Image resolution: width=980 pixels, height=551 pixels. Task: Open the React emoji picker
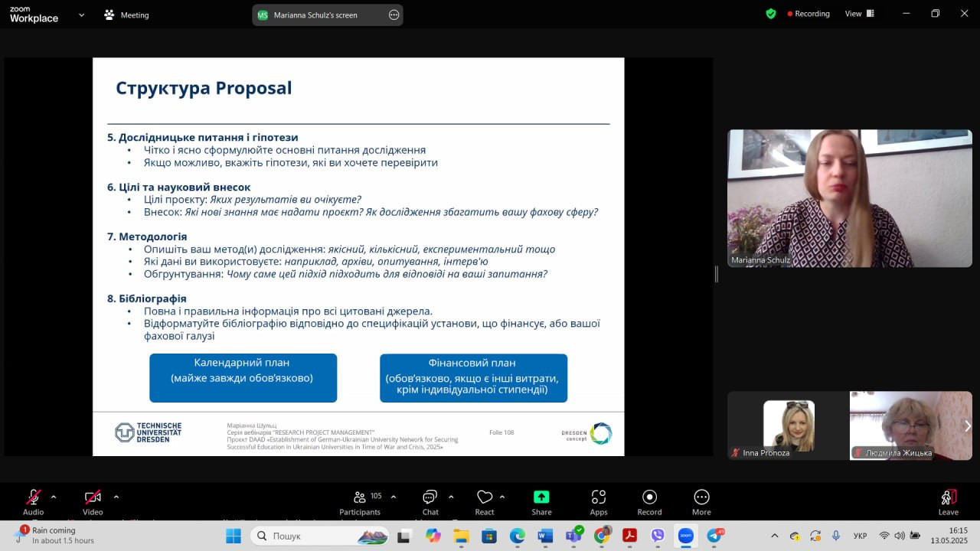click(485, 502)
